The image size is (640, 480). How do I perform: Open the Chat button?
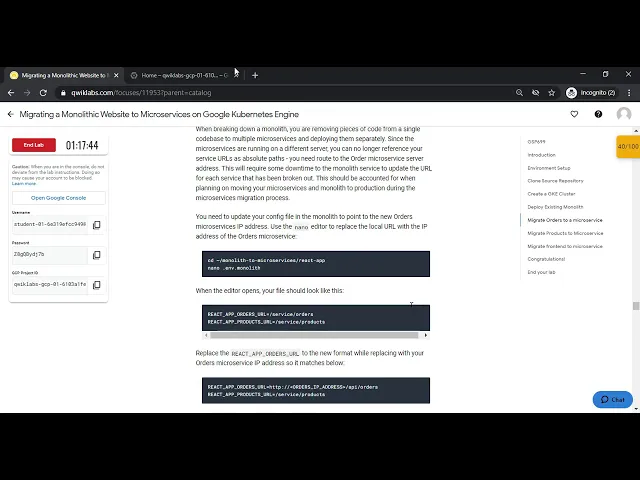coord(613,400)
